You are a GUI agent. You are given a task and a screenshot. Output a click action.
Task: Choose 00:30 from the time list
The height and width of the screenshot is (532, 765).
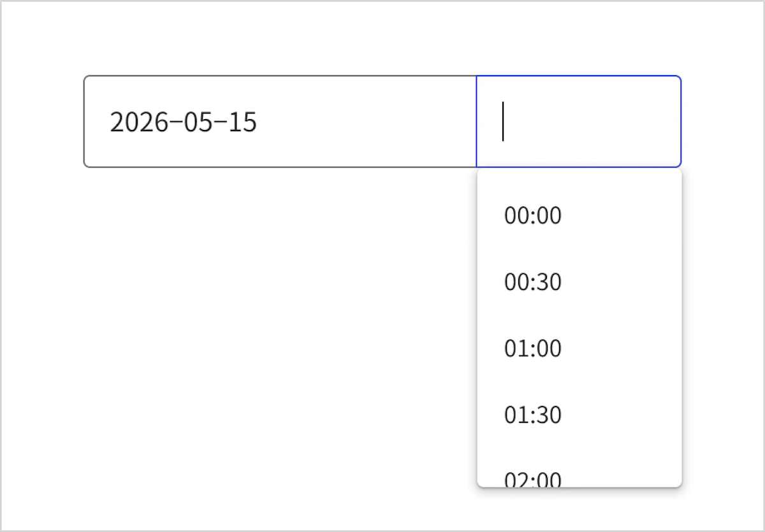579,282
